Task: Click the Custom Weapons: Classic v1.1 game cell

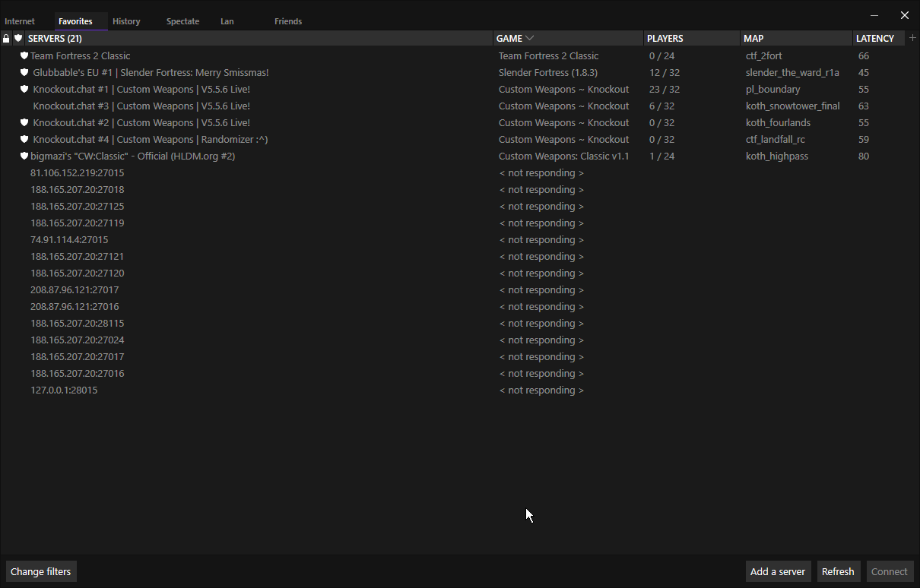Action: coord(564,156)
